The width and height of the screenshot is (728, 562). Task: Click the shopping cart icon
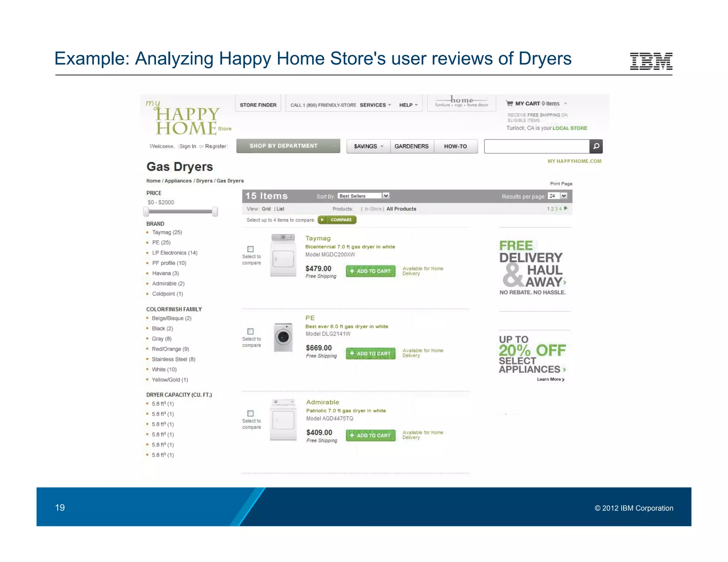click(x=509, y=103)
